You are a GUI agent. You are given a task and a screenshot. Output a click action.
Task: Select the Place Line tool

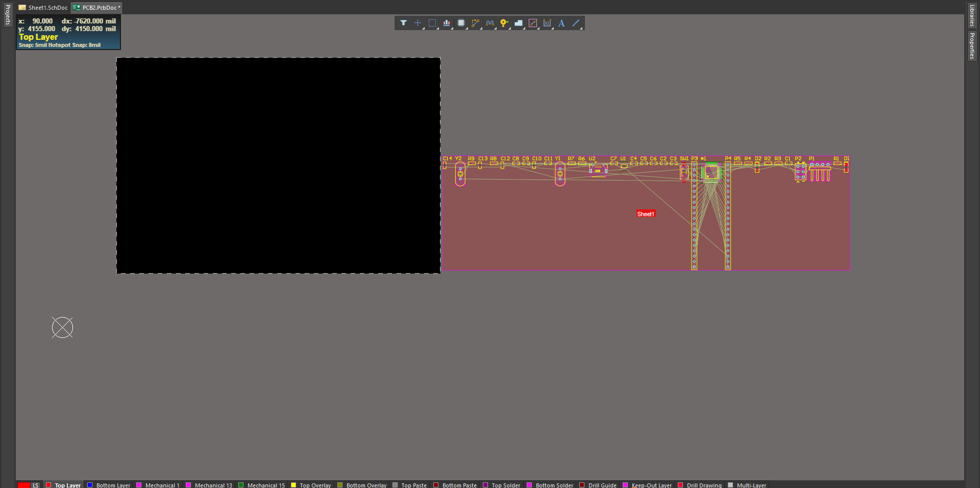tap(576, 23)
